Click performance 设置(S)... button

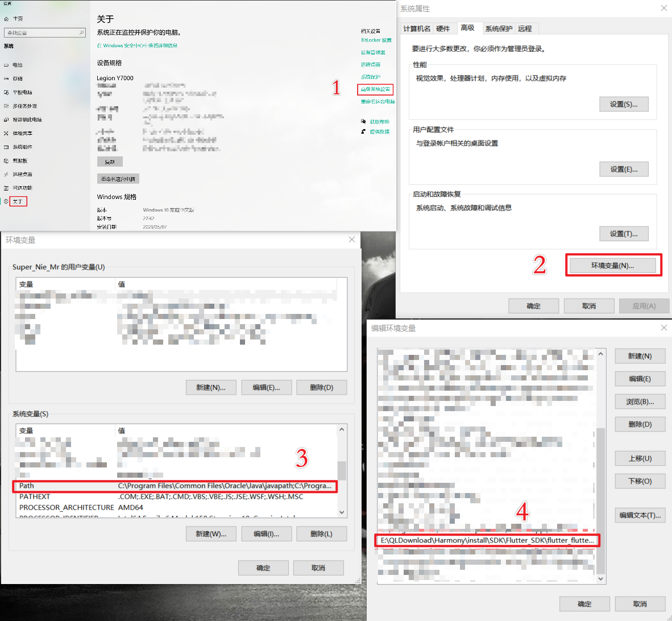(x=624, y=104)
